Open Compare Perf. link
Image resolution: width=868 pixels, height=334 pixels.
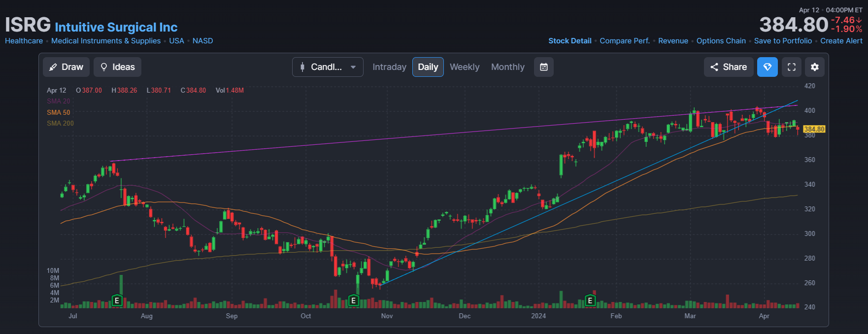[x=625, y=41]
